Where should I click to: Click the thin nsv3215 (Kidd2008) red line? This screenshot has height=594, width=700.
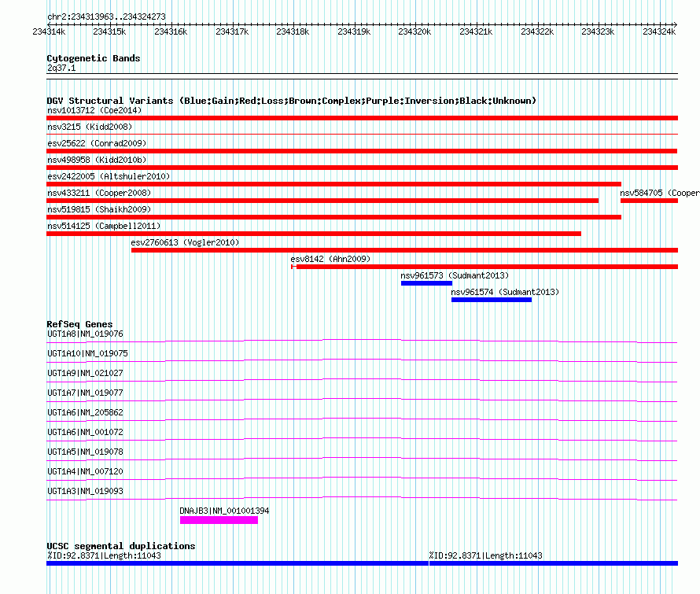(362, 134)
